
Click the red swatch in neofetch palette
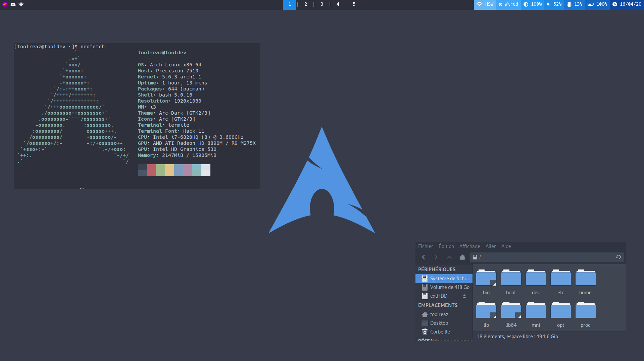pos(151,170)
